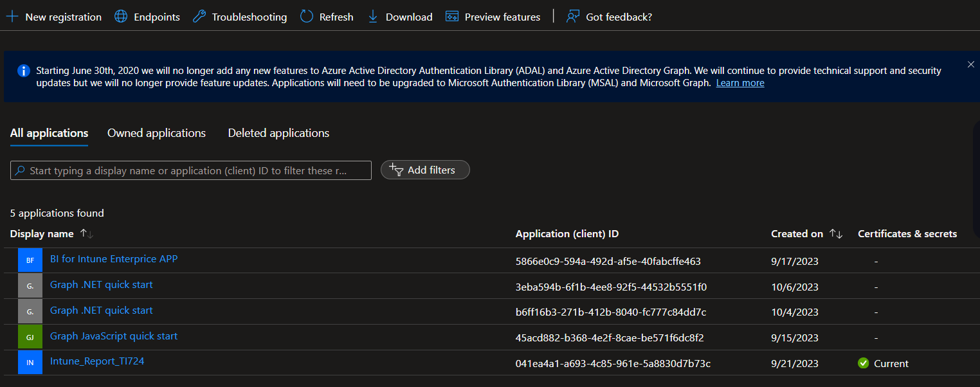Click the IN avatar for Intune_Report_TI724
This screenshot has width=980, height=387.
(30, 362)
